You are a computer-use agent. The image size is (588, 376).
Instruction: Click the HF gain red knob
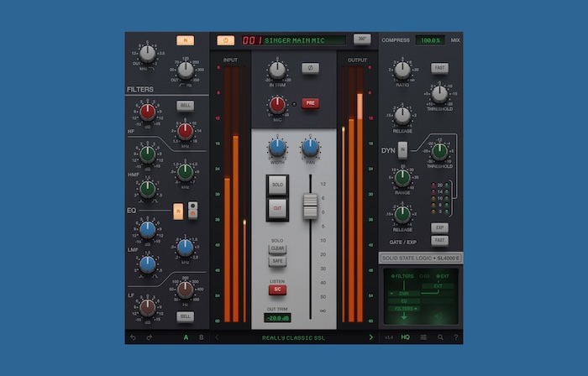148,112
